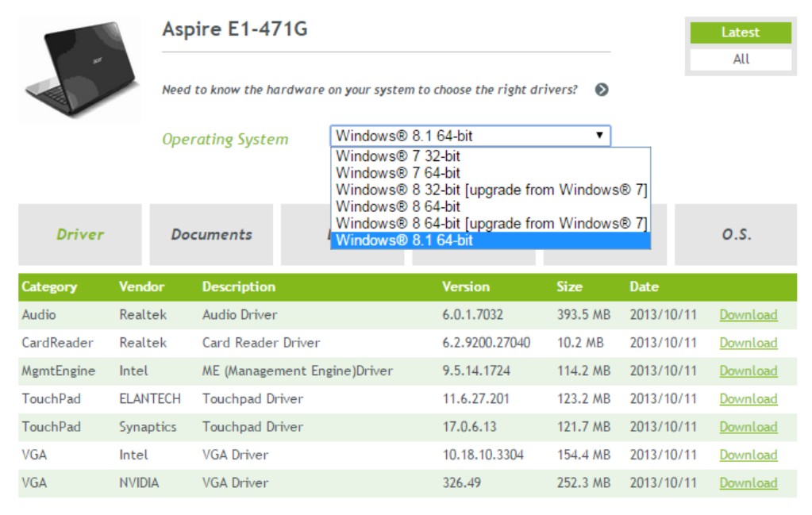Download the ELANTECH Touchpad Driver
Image resolution: width=812 pixels, height=515 pixels.
[x=749, y=398]
